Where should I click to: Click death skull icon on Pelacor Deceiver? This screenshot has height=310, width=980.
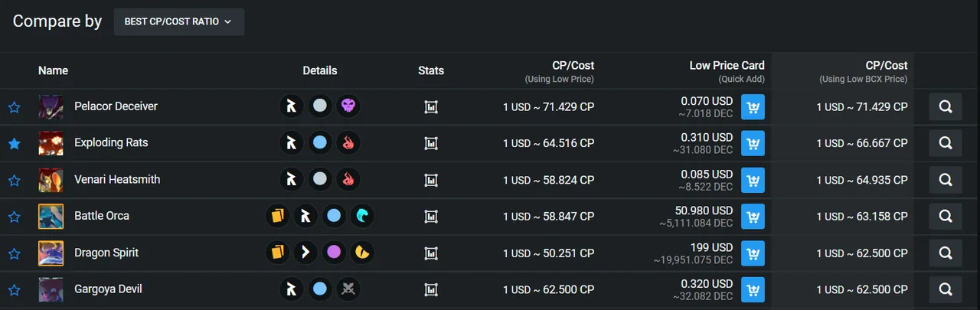(348, 106)
